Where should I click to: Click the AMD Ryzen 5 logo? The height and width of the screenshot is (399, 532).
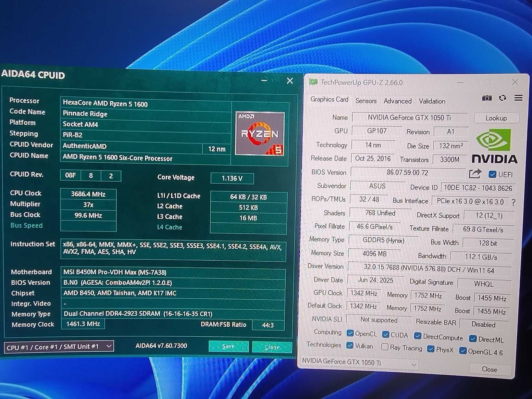point(259,133)
